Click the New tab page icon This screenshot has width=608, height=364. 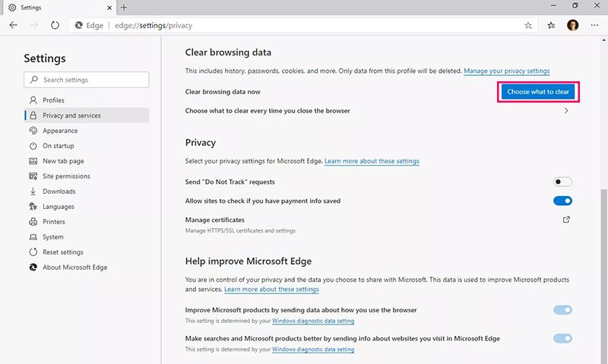[33, 161]
